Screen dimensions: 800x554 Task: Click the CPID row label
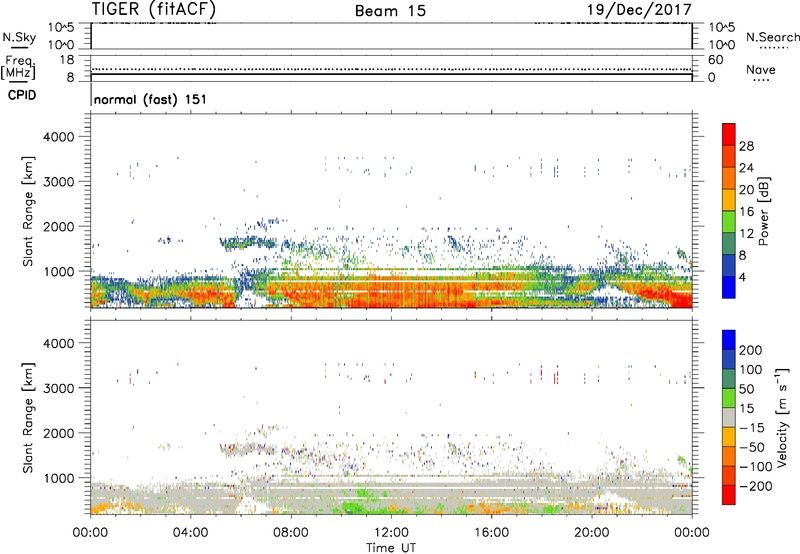pos(22,95)
